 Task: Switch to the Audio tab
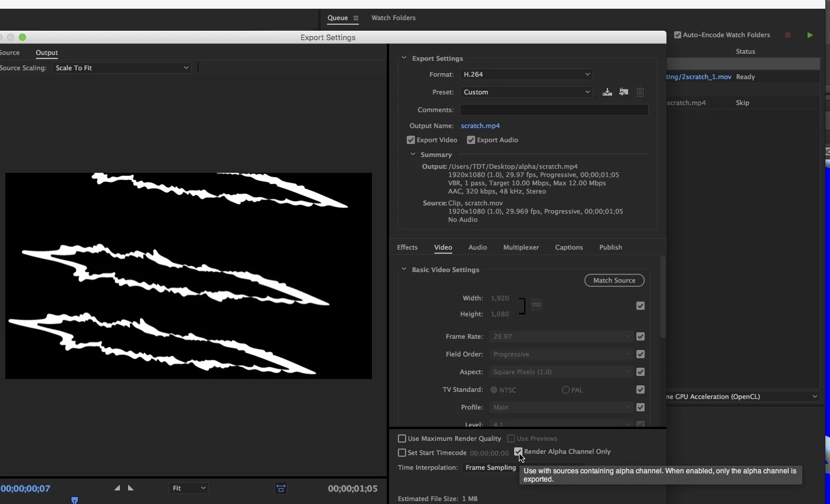(478, 247)
